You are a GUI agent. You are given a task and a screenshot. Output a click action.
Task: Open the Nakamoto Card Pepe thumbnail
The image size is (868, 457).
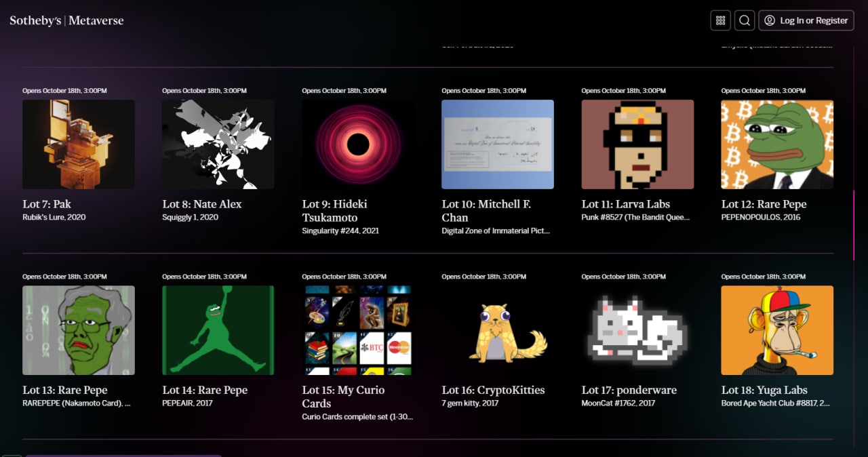(x=79, y=330)
